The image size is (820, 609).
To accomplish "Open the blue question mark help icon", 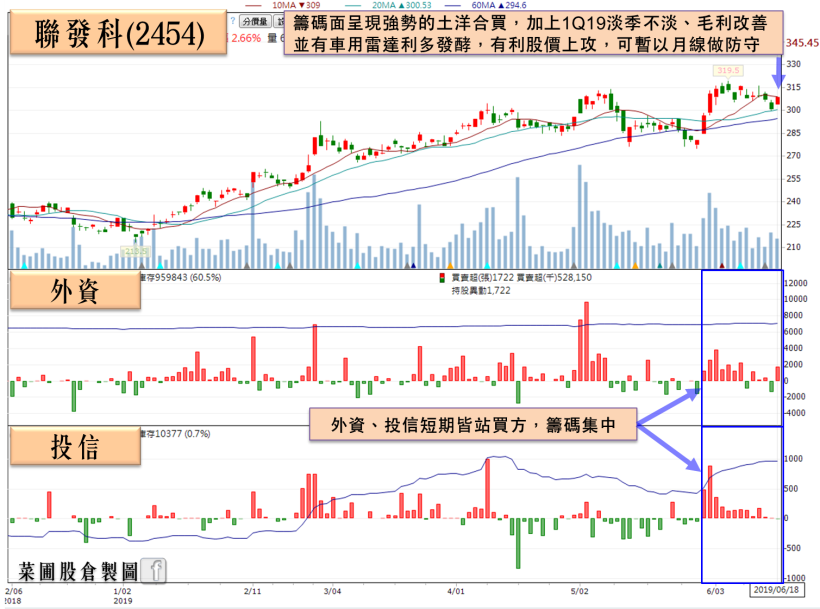I will [233, 21].
